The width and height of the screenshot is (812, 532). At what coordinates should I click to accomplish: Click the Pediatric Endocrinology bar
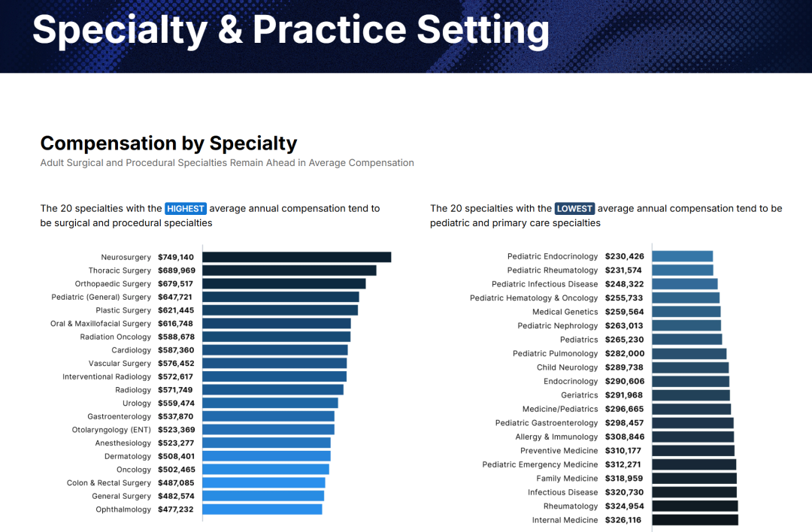[x=682, y=256]
